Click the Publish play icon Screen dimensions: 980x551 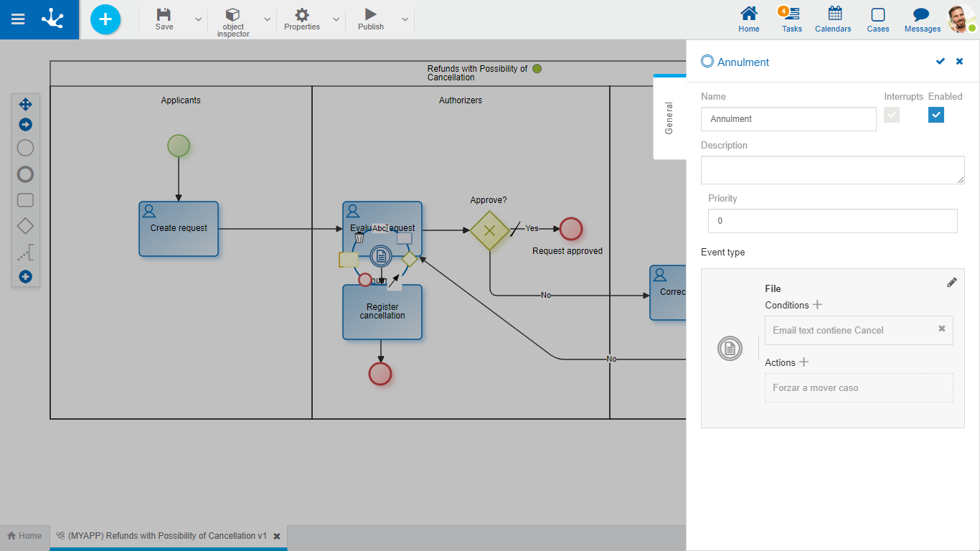pyautogui.click(x=370, y=14)
